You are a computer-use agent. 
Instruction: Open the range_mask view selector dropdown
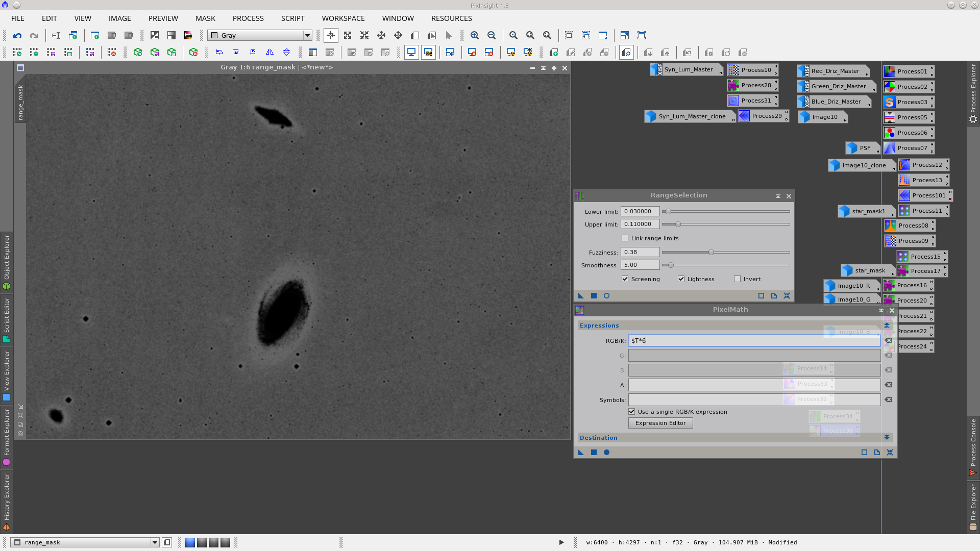click(155, 542)
